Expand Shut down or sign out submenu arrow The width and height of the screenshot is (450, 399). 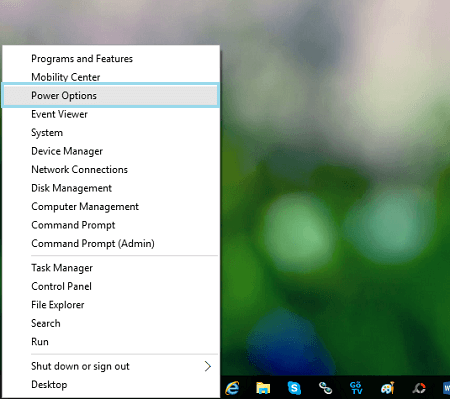pos(208,366)
